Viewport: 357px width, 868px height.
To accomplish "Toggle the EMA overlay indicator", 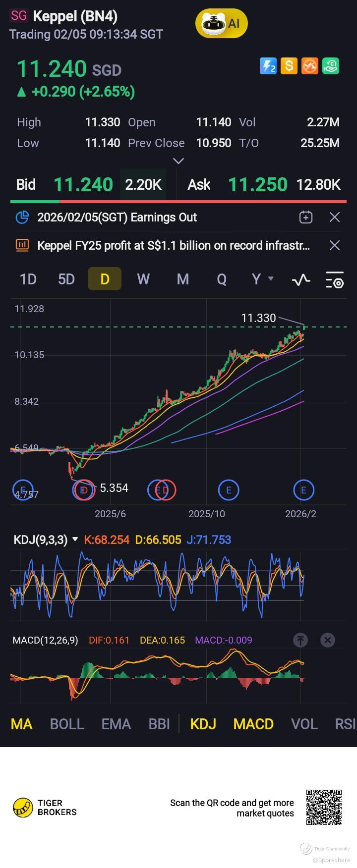I will [x=116, y=724].
